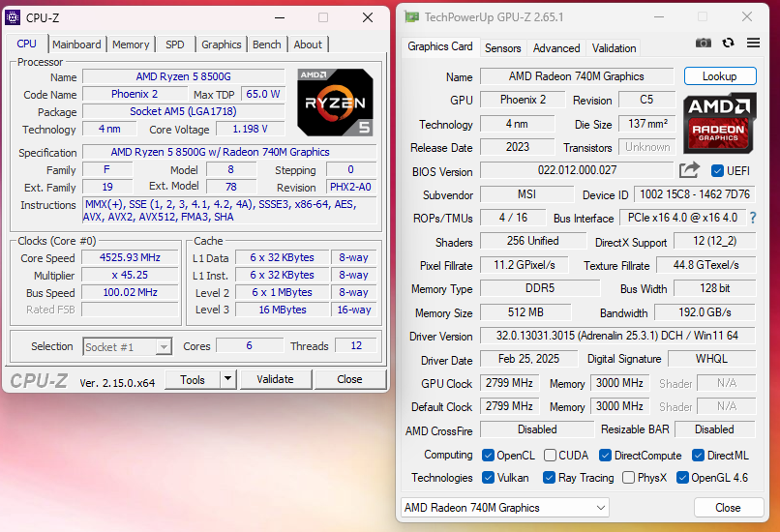The width and height of the screenshot is (780, 532).
Task: Open the About tab in CPU-Z
Action: [308, 44]
